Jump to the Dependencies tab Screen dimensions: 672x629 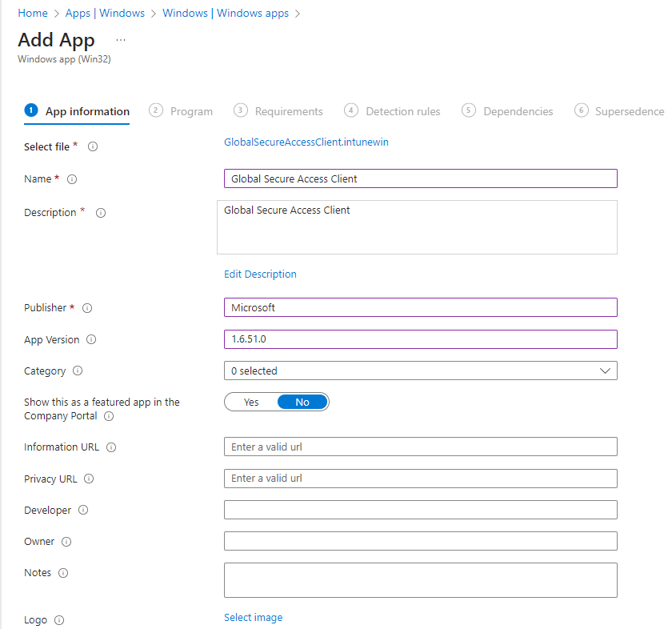tap(507, 111)
